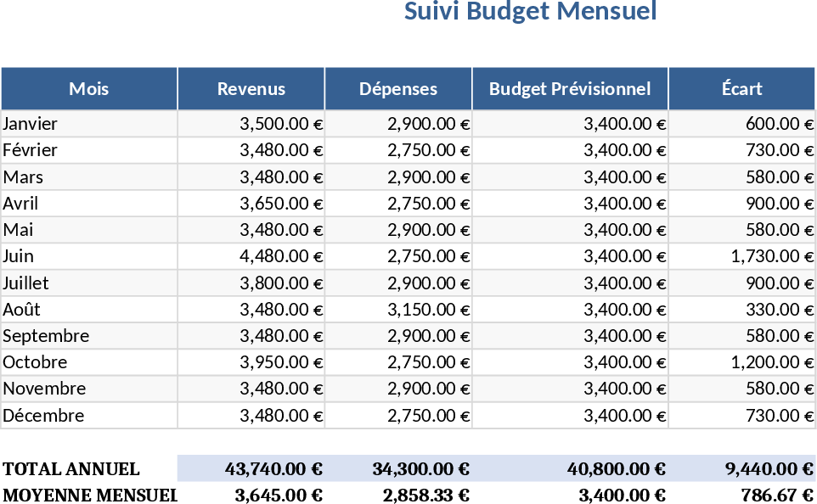Click the 'Écart' column header
The width and height of the screenshot is (817, 504).
coord(742,88)
